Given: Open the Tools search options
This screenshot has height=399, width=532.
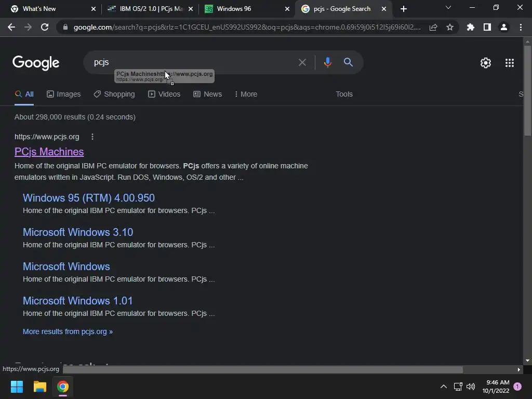Looking at the screenshot, I should (344, 95).
